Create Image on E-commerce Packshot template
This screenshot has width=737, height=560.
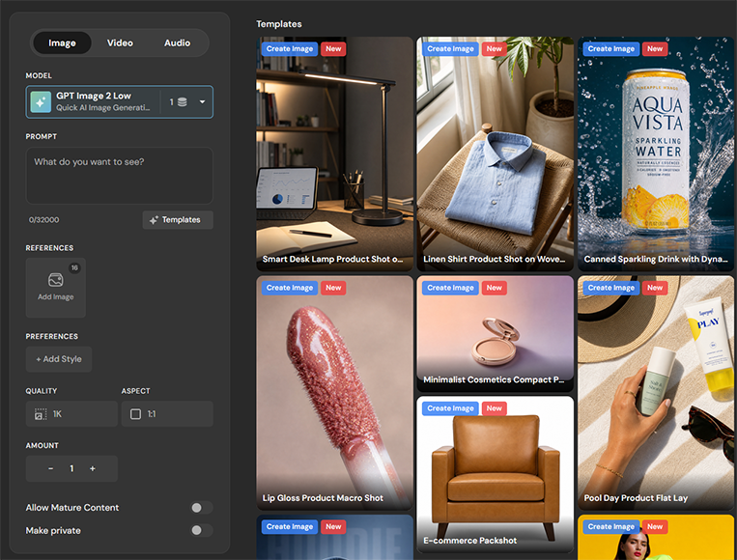(450, 408)
